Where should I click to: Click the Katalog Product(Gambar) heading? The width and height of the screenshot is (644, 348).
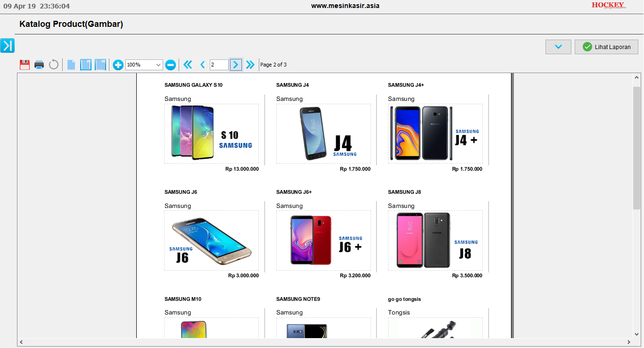pyautogui.click(x=71, y=24)
